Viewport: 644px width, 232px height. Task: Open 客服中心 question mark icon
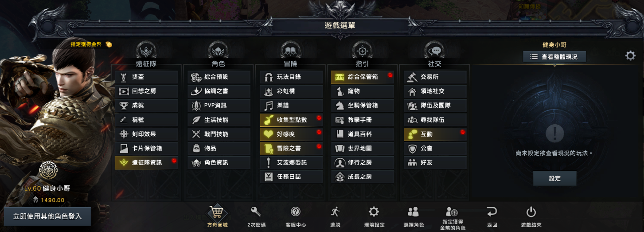point(296,212)
